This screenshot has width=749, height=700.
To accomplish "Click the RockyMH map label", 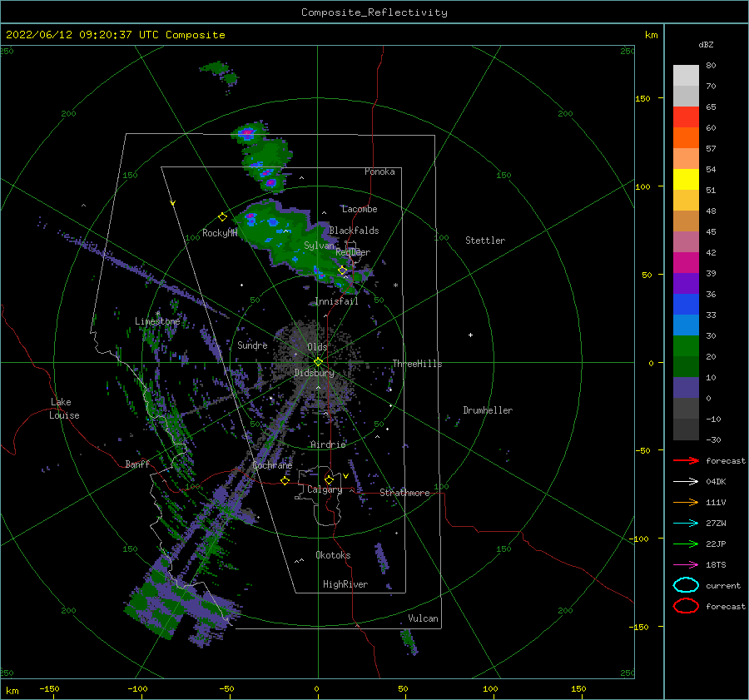I will pyautogui.click(x=220, y=233).
